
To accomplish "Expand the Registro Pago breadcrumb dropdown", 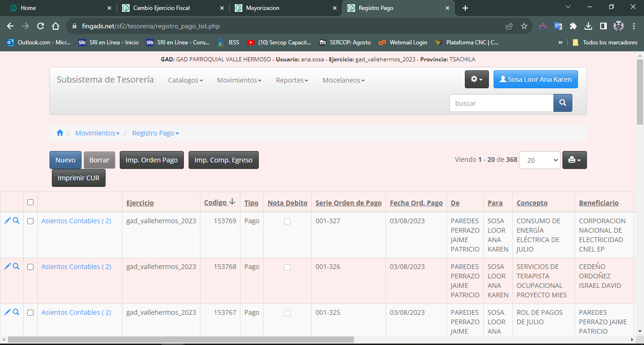I will click(x=156, y=133).
